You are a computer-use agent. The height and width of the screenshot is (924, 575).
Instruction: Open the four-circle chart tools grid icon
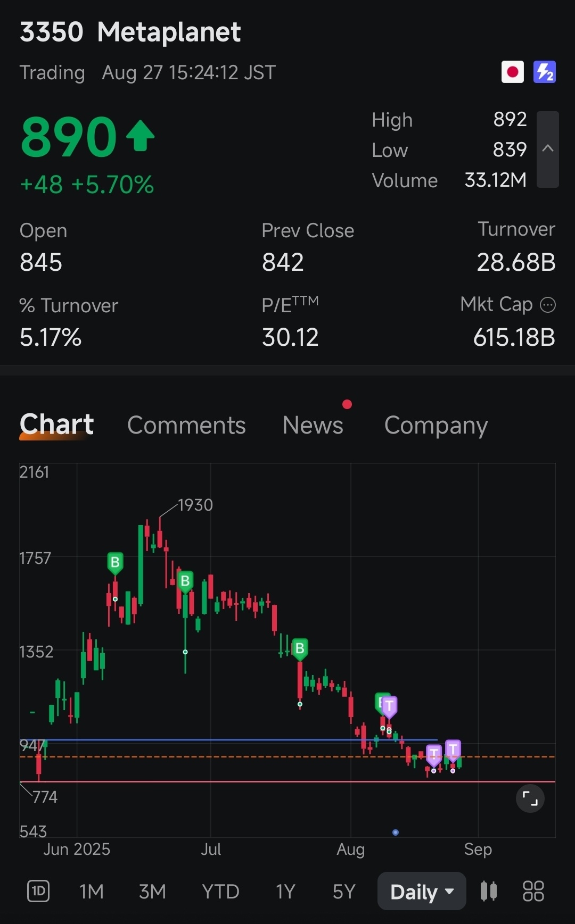pyautogui.click(x=533, y=891)
